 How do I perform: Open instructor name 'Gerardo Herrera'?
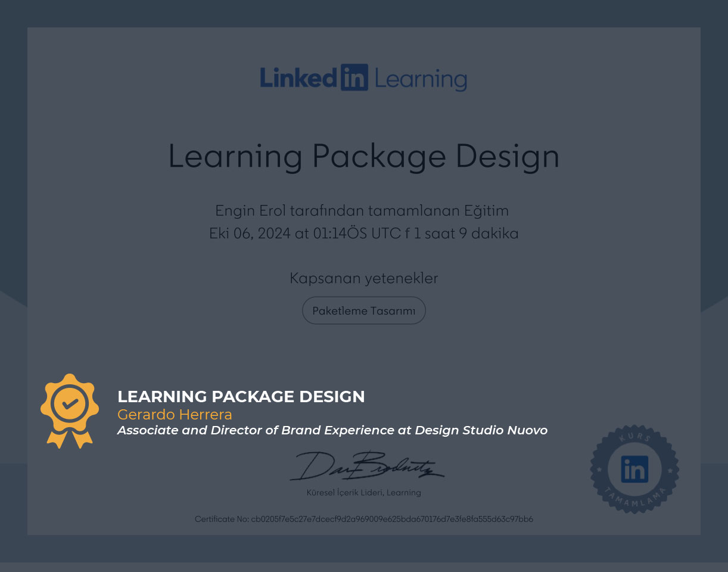pos(175,415)
